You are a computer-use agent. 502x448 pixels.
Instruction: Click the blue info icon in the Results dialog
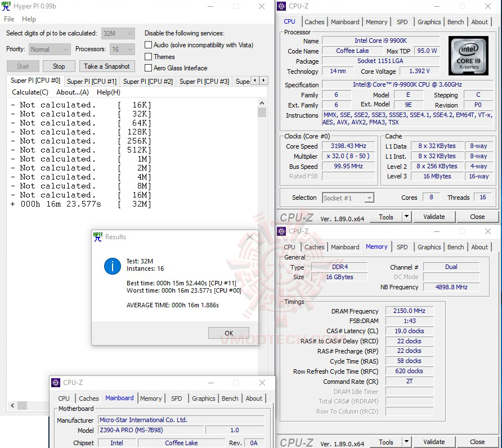coord(112,267)
